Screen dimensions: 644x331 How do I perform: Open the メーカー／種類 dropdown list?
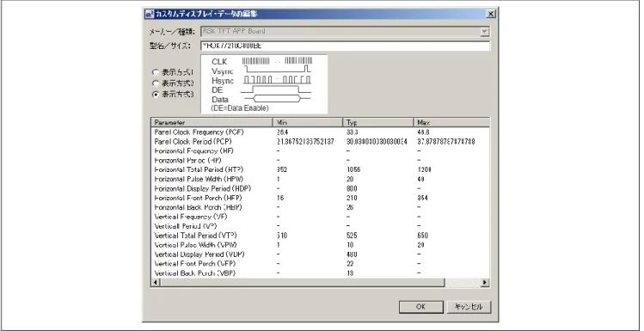pos(485,32)
